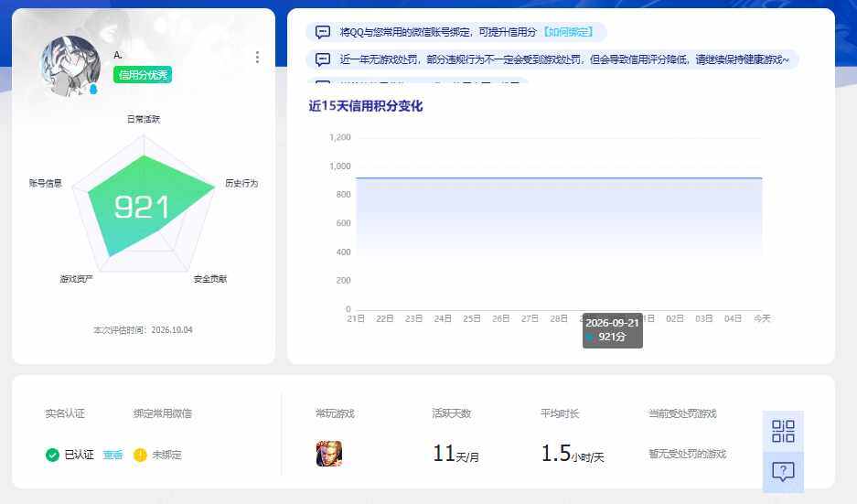Image resolution: width=857 pixels, height=504 pixels.
Task: Click the 活跃天数 column label
Action: coord(452,413)
